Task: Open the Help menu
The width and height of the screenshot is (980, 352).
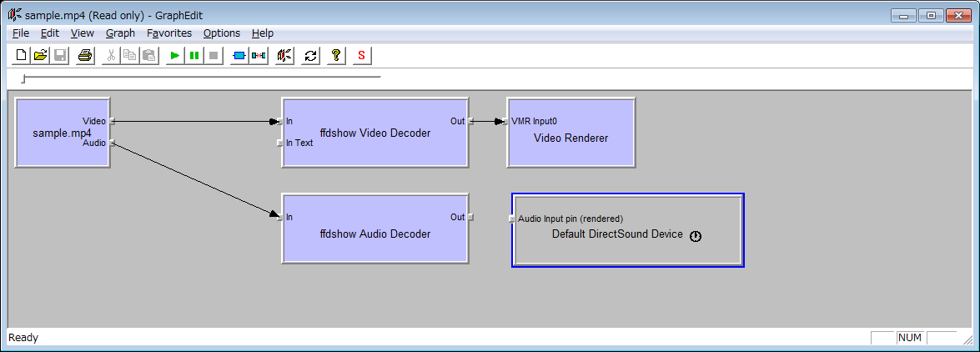Action: tap(263, 33)
